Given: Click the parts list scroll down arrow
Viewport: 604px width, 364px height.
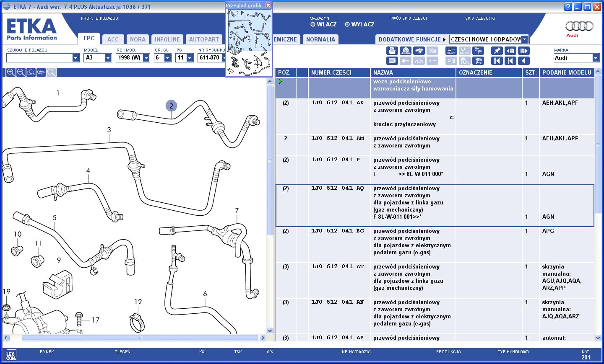Looking at the screenshot, I should [598, 338].
